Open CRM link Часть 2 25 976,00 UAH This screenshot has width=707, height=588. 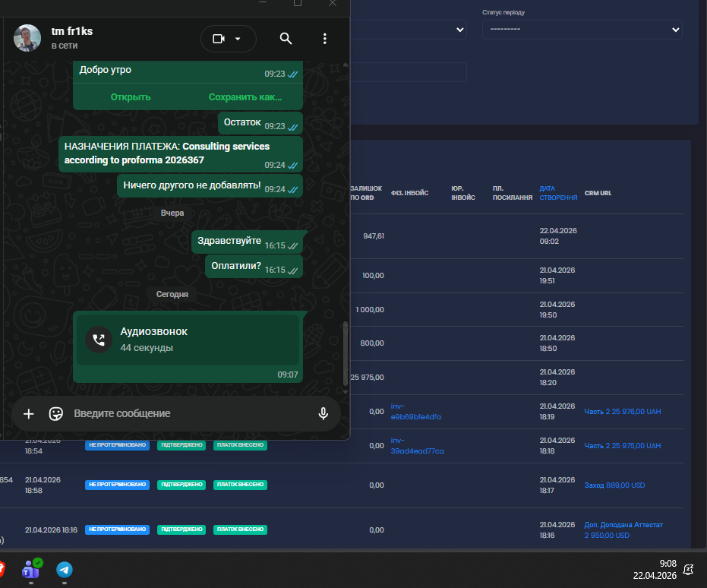pos(622,412)
